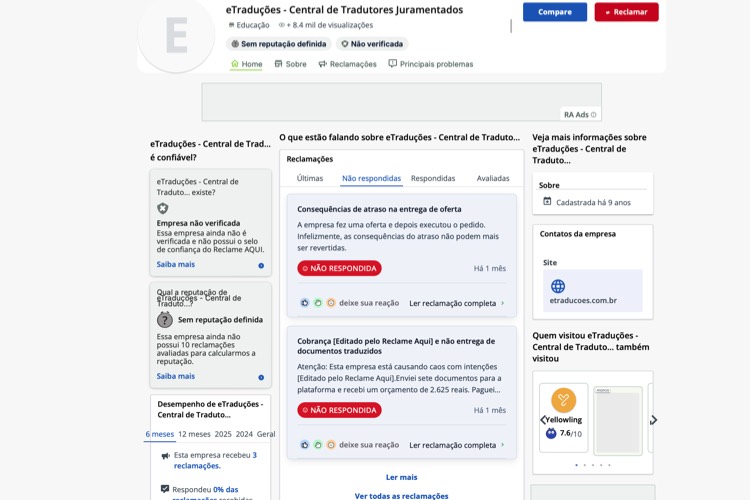This screenshot has width=750, height=500.
Task: Click orange reaction icon on the second complaint
Action: [331, 445]
